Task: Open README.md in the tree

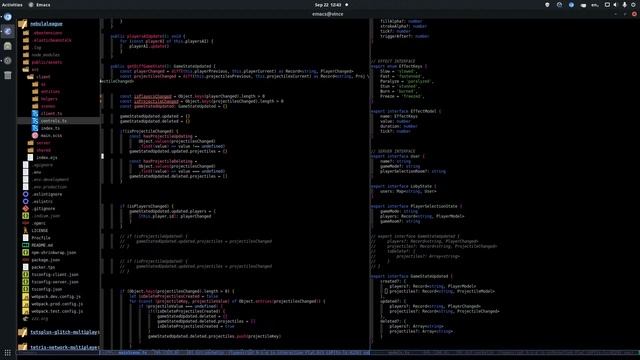Action: tap(42, 245)
